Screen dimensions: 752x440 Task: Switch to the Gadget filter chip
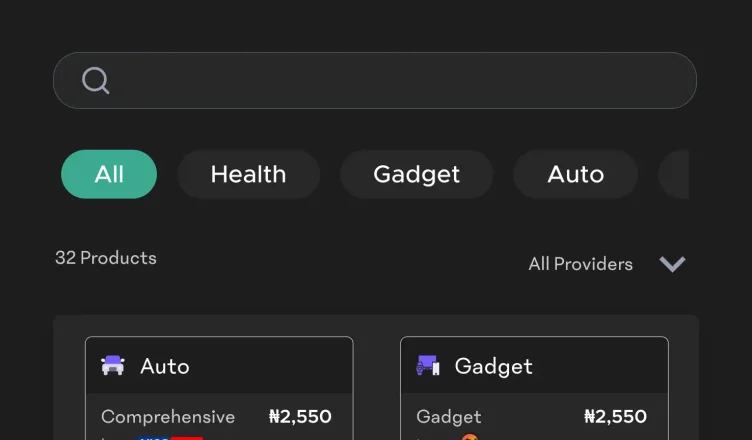416,174
